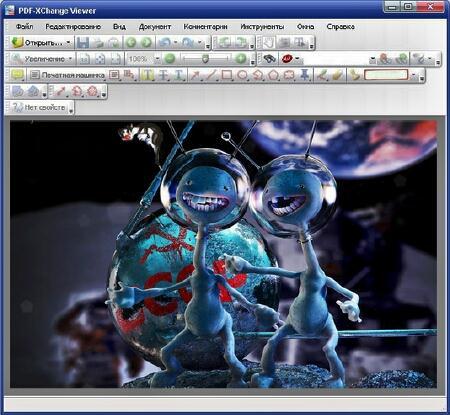The width and height of the screenshot is (450, 415).
Task: Open Find with the binoculars icon
Action: tap(269, 59)
